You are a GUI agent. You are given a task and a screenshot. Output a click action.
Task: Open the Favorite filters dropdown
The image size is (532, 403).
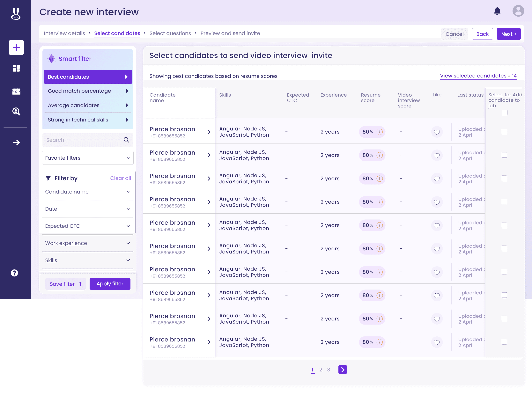pos(88,158)
